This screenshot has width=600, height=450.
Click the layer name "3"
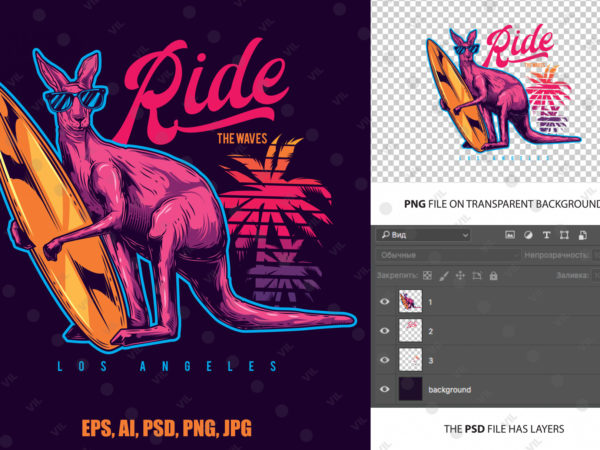pos(430,360)
